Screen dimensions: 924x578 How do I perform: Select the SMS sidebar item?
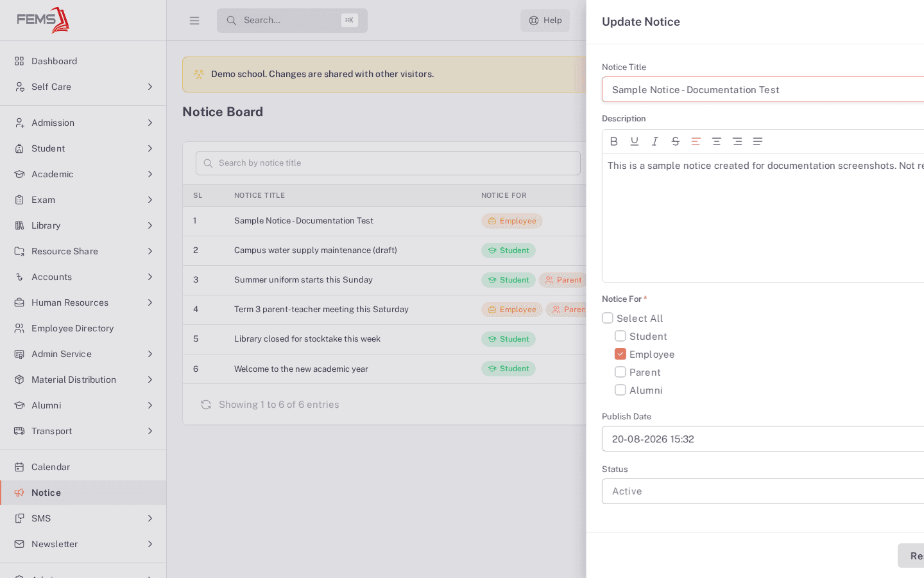click(83, 518)
